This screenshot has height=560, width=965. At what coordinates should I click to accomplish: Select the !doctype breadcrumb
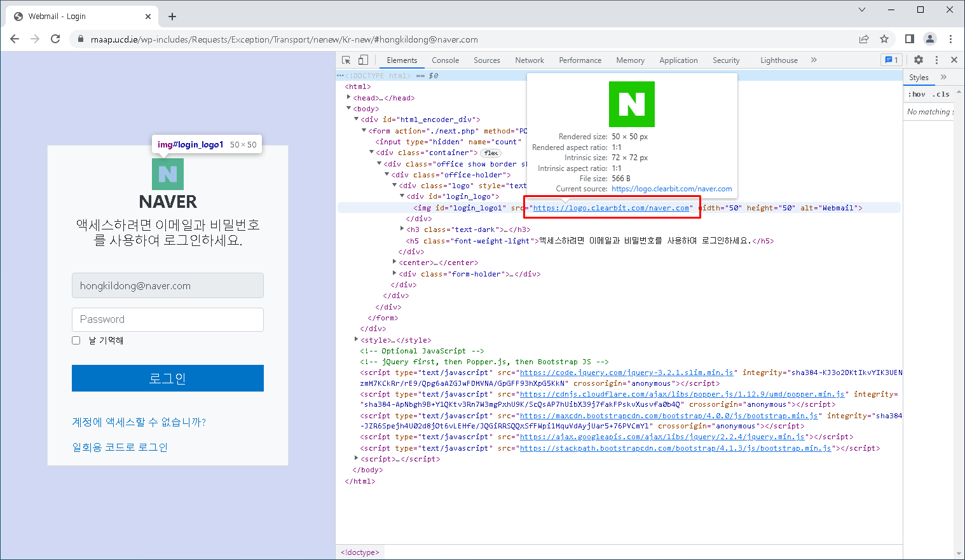360,552
